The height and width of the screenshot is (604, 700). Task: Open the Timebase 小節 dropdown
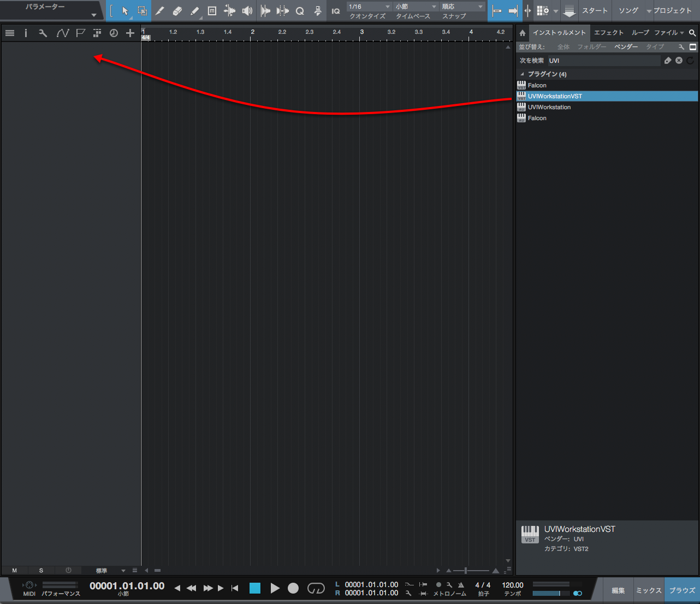(x=416, y=7)
